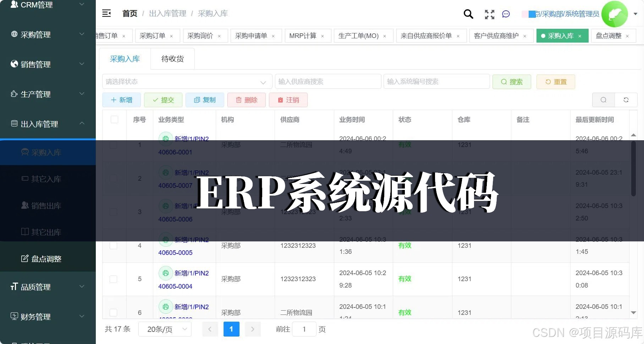644x344 pixels.
Task: Click the 复制 copy button
Action: click(205, 100)
